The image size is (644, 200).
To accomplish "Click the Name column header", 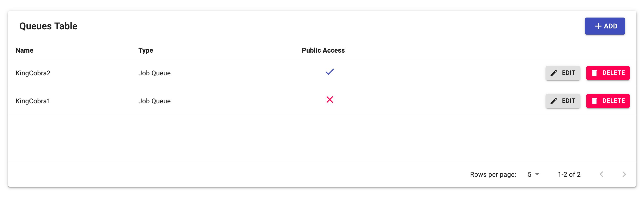I will tap(25, 50).
